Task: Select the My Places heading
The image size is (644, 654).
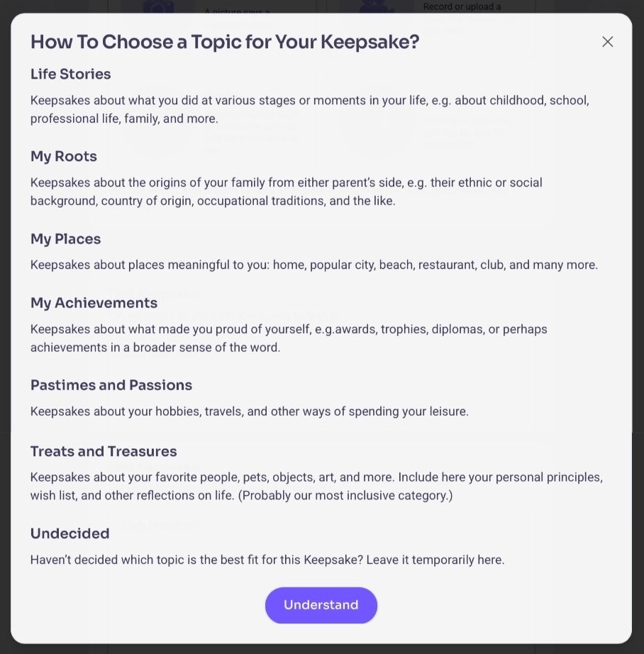Action: point(65,239)
